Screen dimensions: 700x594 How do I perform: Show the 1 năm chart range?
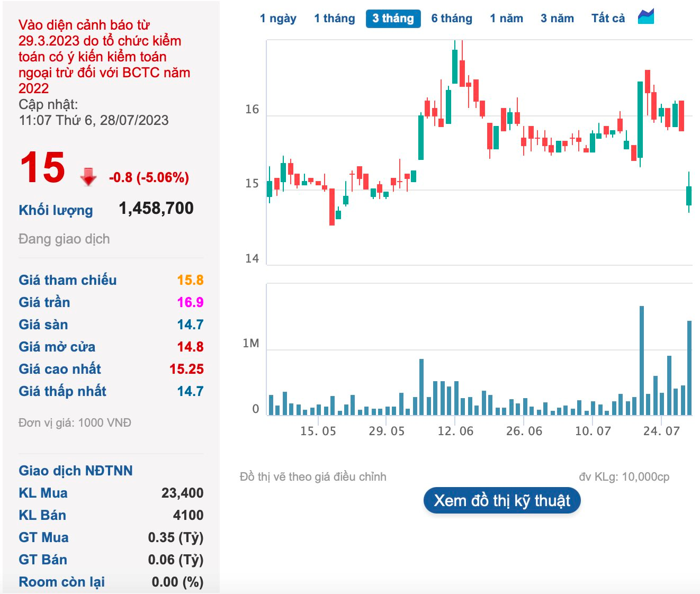[506, 19]
